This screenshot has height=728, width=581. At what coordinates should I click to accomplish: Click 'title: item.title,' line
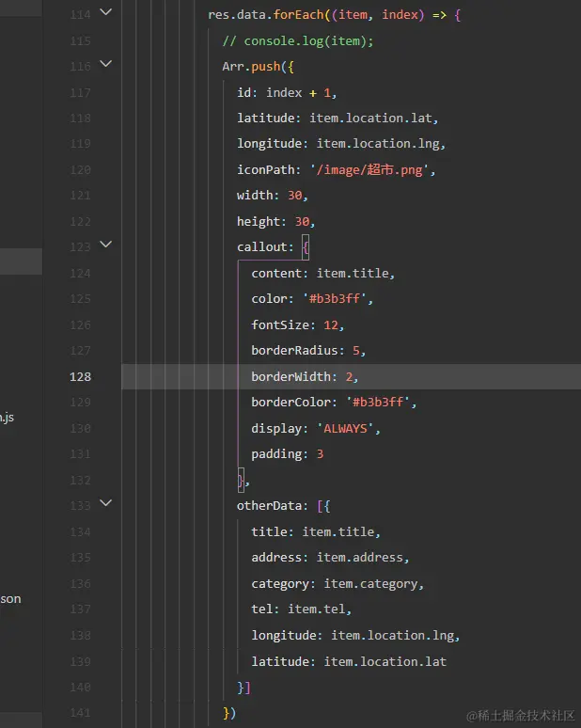click(316, 532)
